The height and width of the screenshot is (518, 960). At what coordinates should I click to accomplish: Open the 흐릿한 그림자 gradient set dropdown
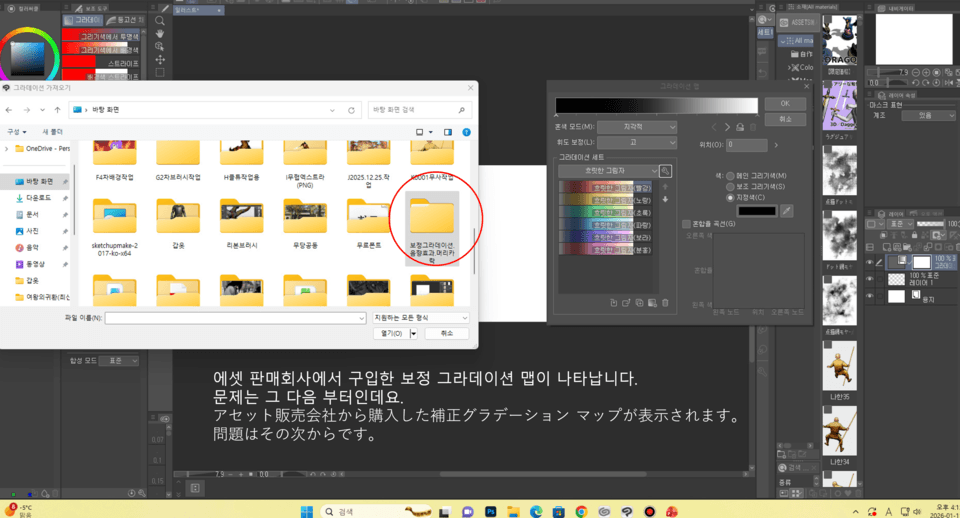(608, 171)
